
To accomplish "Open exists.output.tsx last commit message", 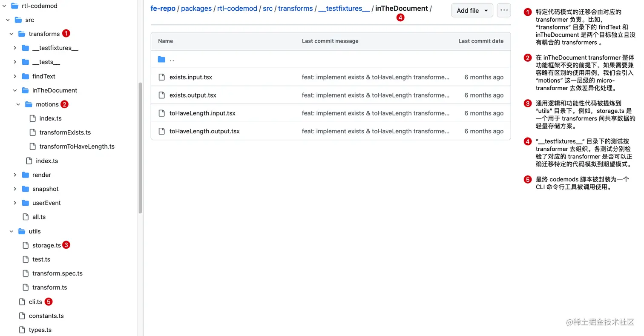I will (375, 95).
